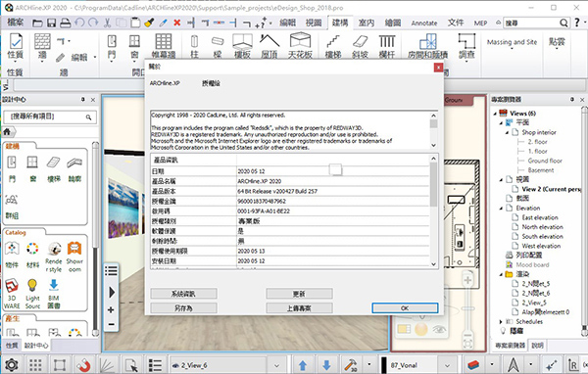Pin the project browser panel with the pushpin
588x374 pixels.
(x=572, y=100)
